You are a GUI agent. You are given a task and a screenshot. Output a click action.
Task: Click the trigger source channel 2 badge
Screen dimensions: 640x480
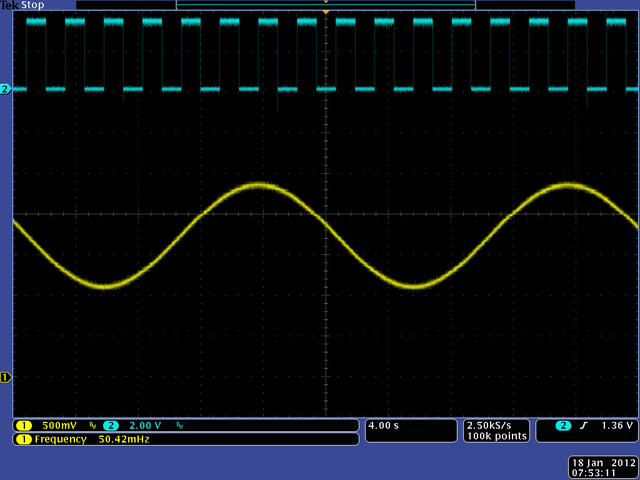tap(563, 426)
